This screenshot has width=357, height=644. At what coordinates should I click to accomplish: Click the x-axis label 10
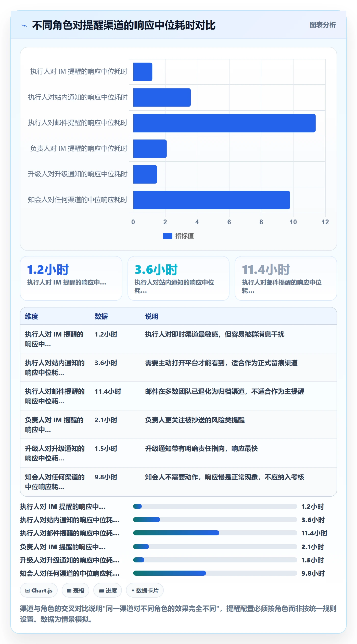pyautogui.click(x=293, y=222)
